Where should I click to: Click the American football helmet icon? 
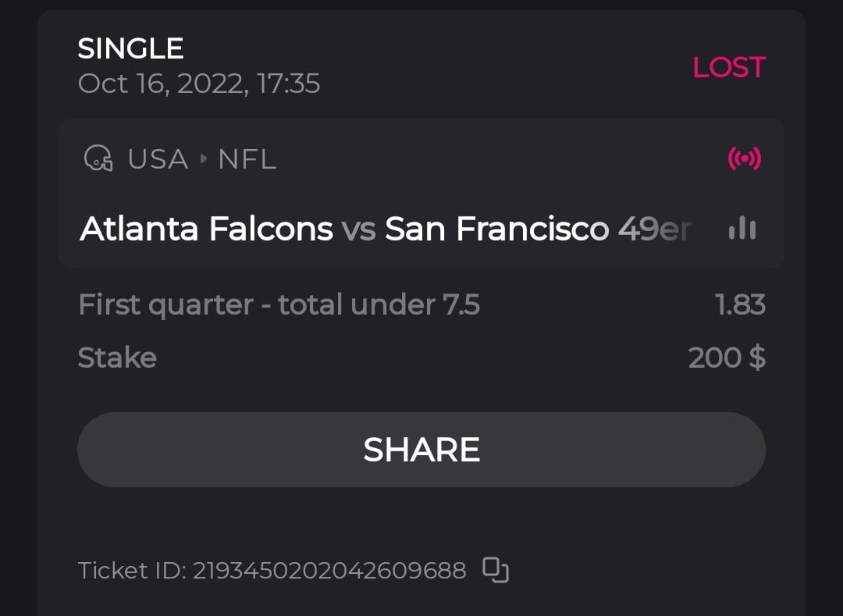[x=98, y=159]
